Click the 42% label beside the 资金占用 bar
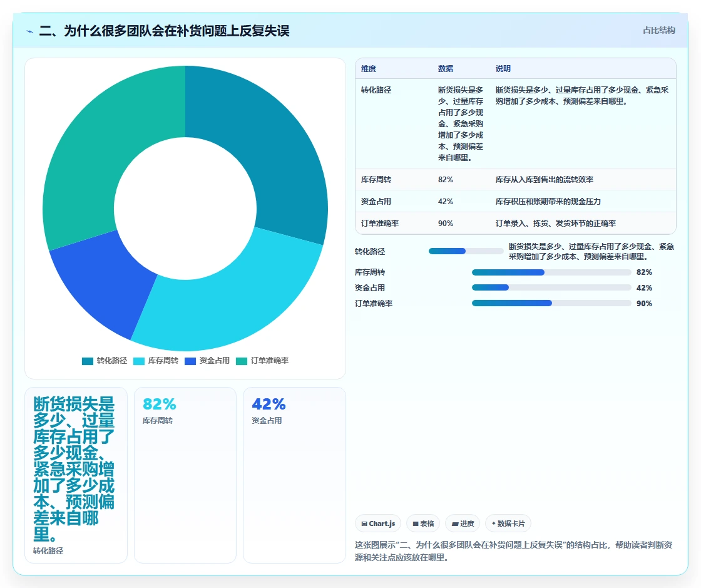The image size is (701, 588). point(644,287)
